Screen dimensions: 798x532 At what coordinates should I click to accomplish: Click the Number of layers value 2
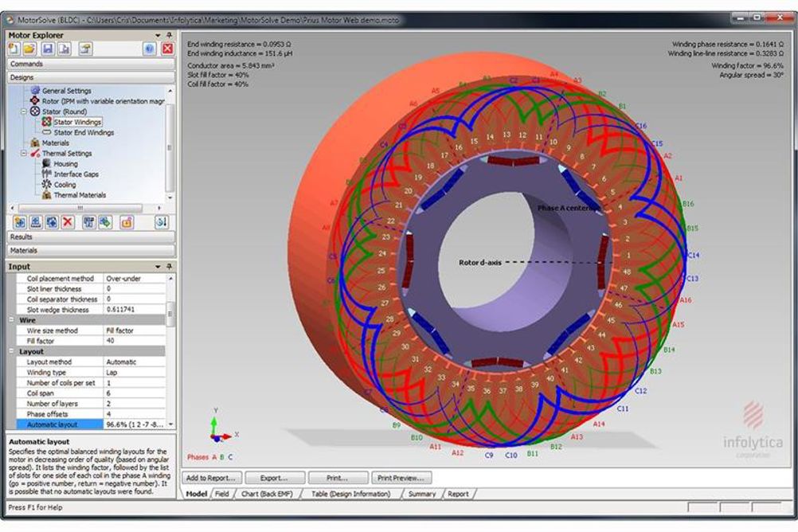(135, 403)
